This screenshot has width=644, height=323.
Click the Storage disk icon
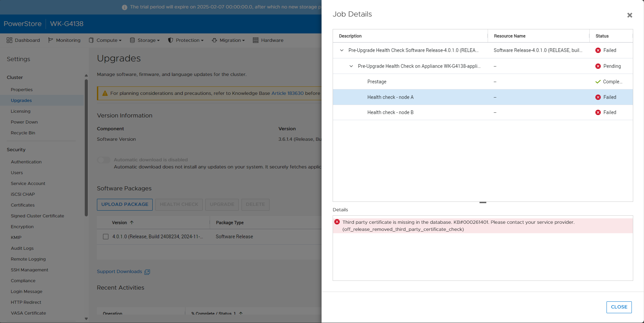[132, 40]
